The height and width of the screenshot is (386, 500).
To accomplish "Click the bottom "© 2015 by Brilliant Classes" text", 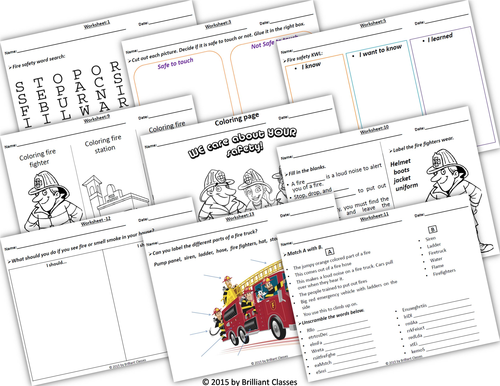I will tap(250, 382).
